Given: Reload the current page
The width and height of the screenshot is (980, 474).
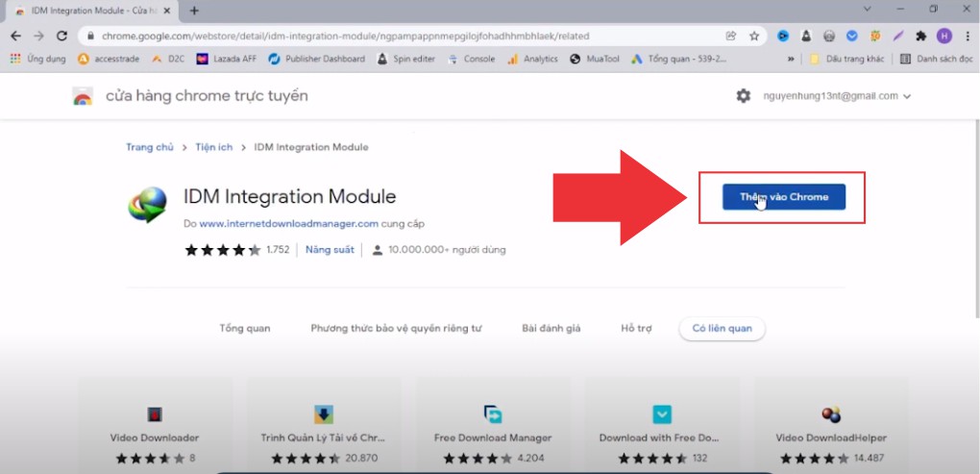Looking at the screenshot, I should 61,37.
